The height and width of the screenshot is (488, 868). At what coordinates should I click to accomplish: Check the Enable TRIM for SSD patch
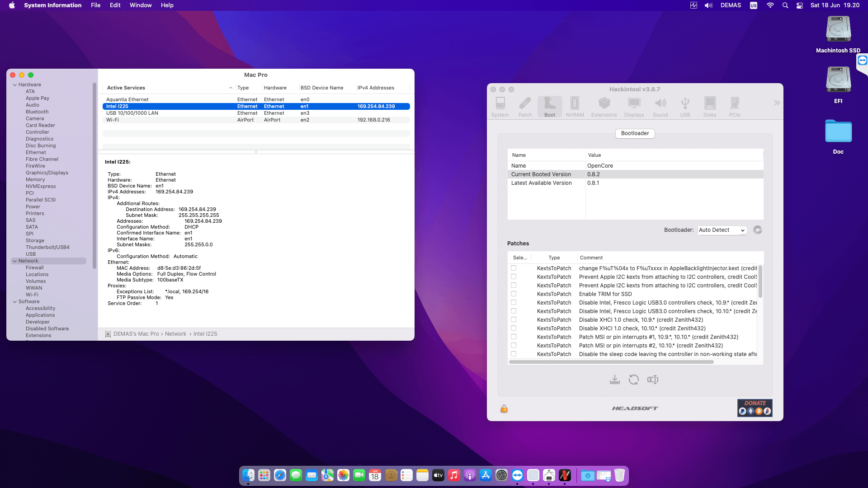point(514,294)
